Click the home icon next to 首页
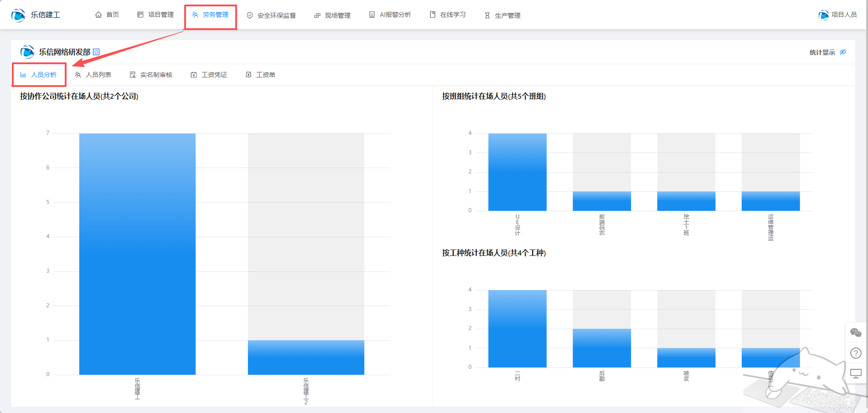 pyautogui.click(x=98, y=15)
